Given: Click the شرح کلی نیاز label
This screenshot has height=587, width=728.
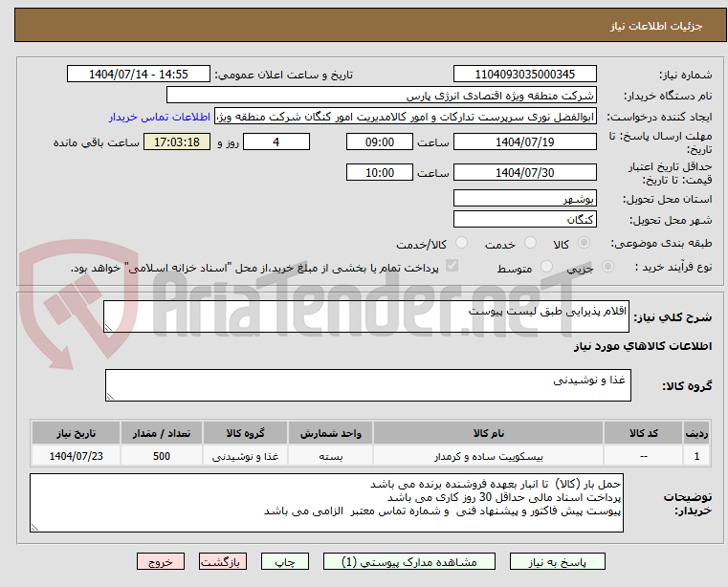Looking at the screenshot, I should coord(673,317).
